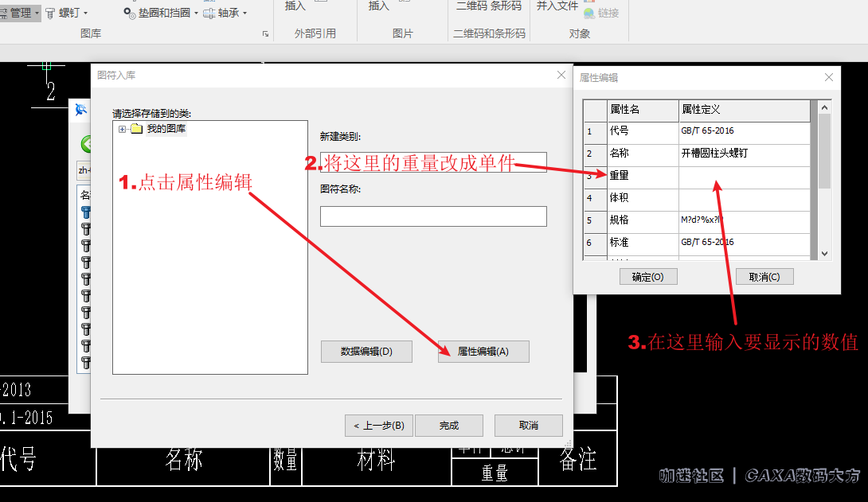Click the 图库 group dialog launcher icon
The width and height of the screenshot is (868, 502).
(265, 34)
